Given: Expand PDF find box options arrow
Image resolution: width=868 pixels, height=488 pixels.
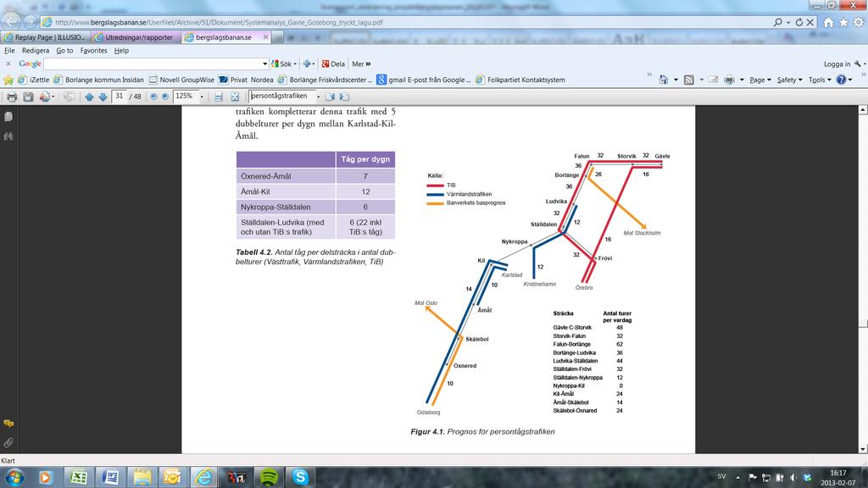Looking at the screenshot, I should pos(319,97).
